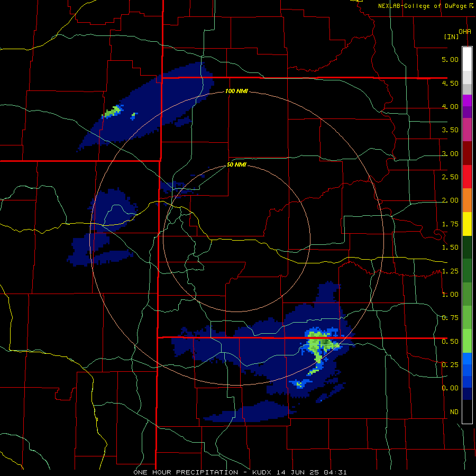Pick the 0.50 legend value

[x=450, y=342]
